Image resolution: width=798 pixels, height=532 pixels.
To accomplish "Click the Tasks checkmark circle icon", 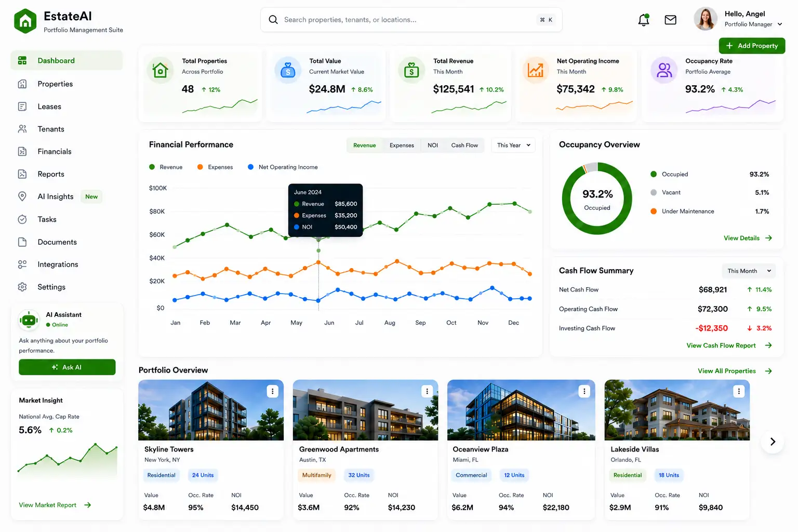I will [x=22, y=219].
